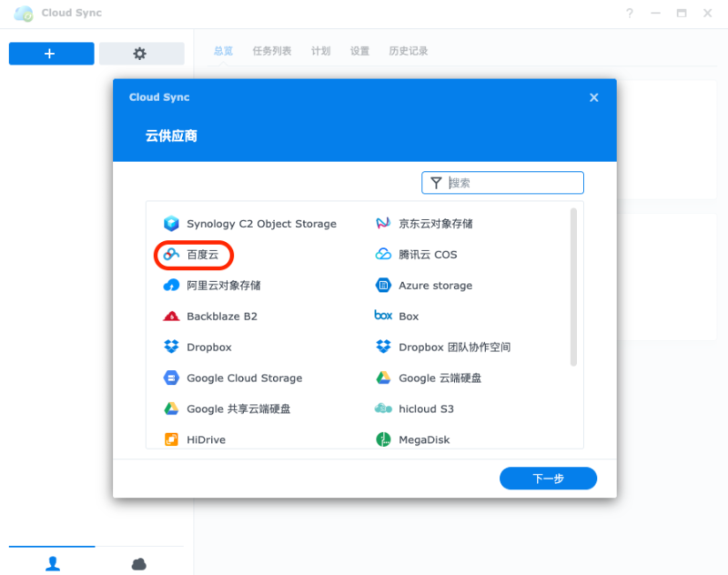Image resolution: width=728 pixels, height=575 pixels.
Task: Select the 'Google Cloud Storage' text entry
Action: point(245,378)
